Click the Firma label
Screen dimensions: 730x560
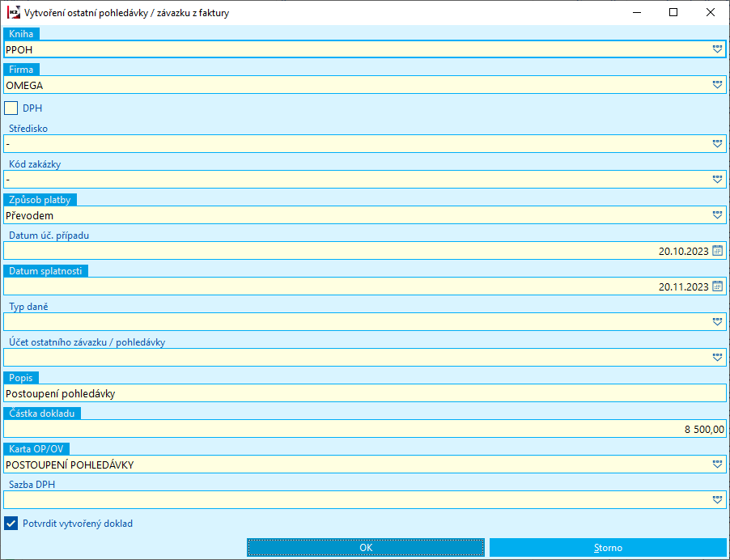(x=21, y=70)
